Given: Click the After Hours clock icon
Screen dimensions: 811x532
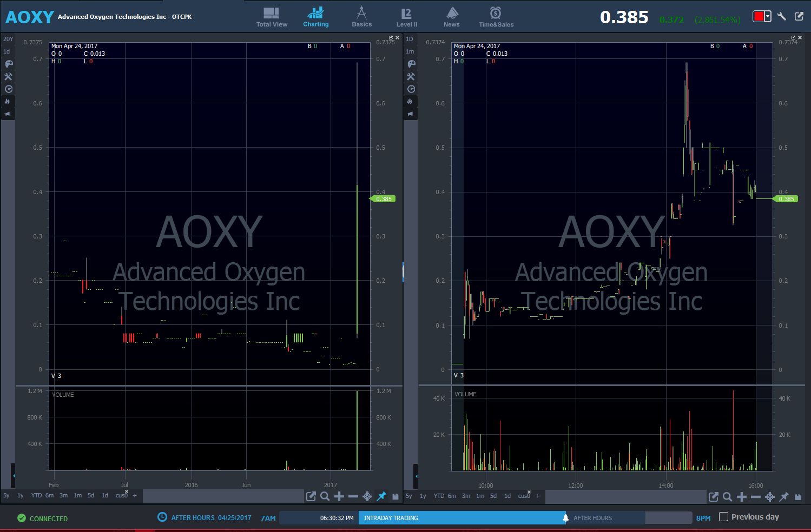Looking at the screenshot, I should click(162, 517).
